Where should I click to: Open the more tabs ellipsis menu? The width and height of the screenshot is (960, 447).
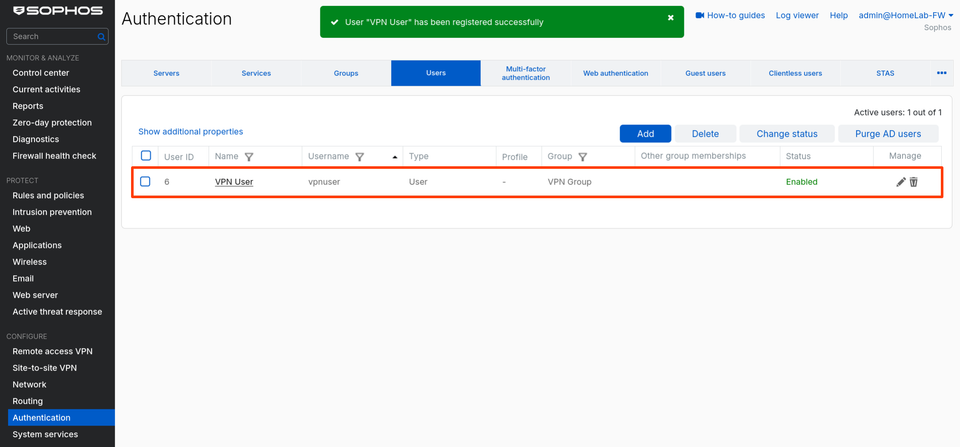(x=942, y=73)
